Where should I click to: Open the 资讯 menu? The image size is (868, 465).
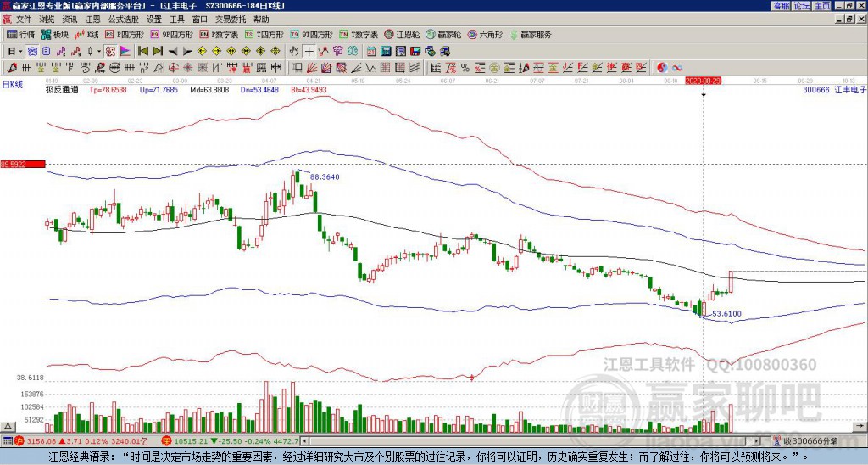[70, 20]
